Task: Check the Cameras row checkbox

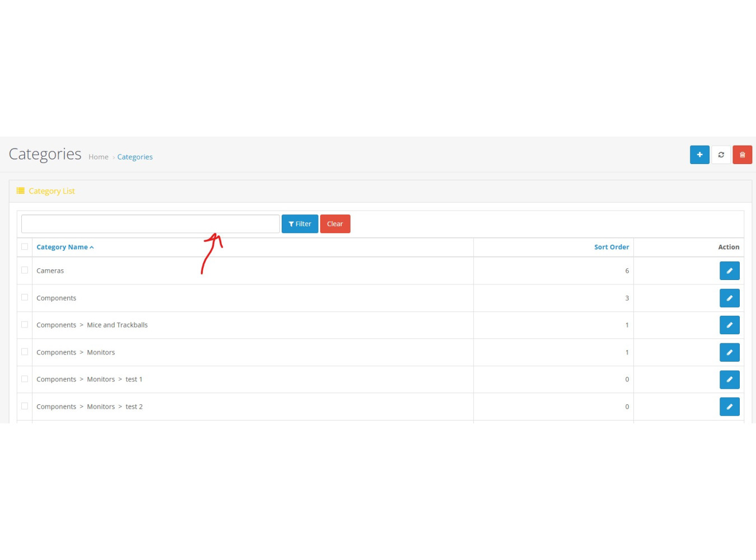Action: pos(25,270)
